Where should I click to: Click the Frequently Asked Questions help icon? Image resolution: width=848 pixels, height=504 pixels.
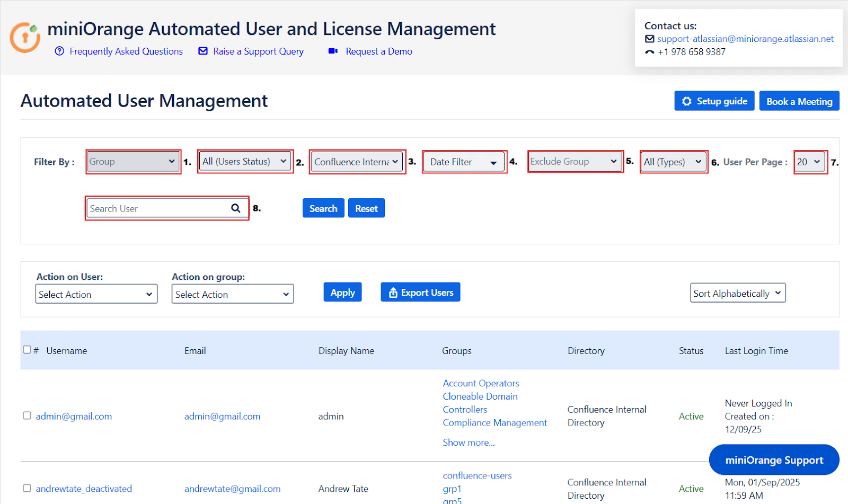pyautogui.click(x=59, y=51)
